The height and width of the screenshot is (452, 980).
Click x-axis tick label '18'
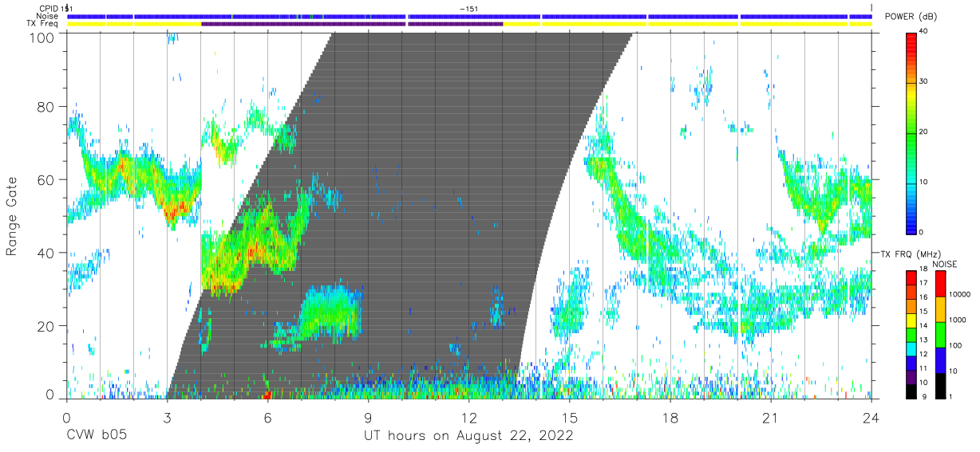coord(670,417)
